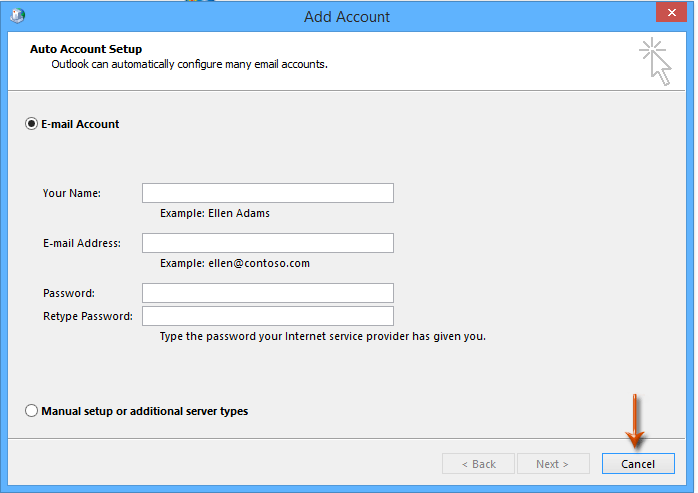Click the Outlook icon in the title bar
Screen dimensions: 698x493
[19, 16]
